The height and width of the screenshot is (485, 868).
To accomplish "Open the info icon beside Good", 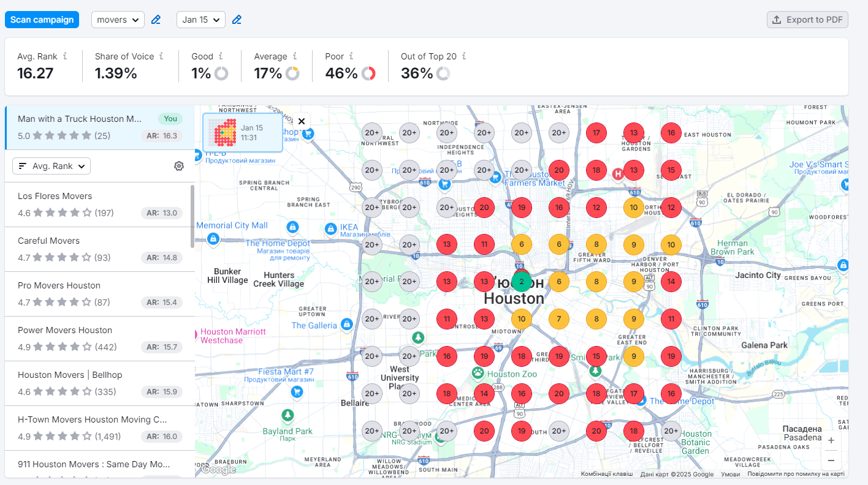I will click(x=221, y=56).
